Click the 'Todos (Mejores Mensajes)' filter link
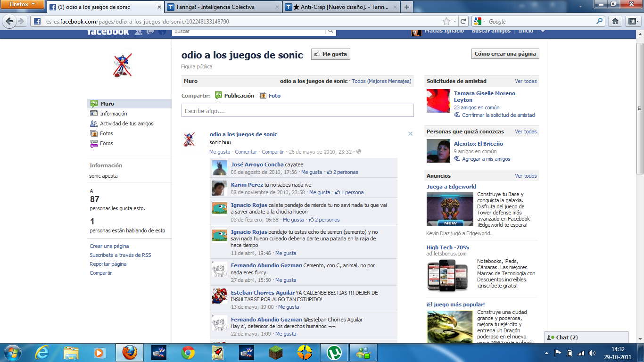 [382, 81]
